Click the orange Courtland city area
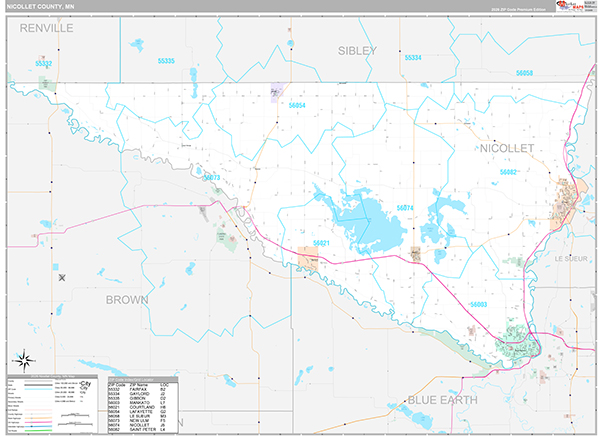Screen dimensions: 600x436 (x=308, y=259)
